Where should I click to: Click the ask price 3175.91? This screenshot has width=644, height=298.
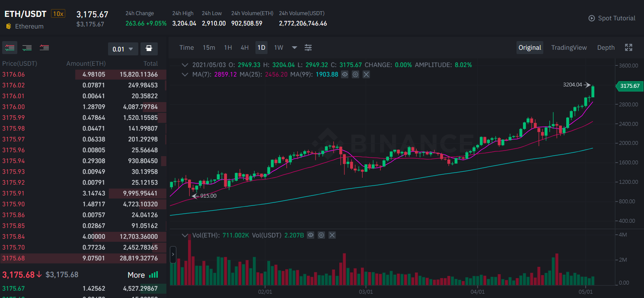point(13,193)
